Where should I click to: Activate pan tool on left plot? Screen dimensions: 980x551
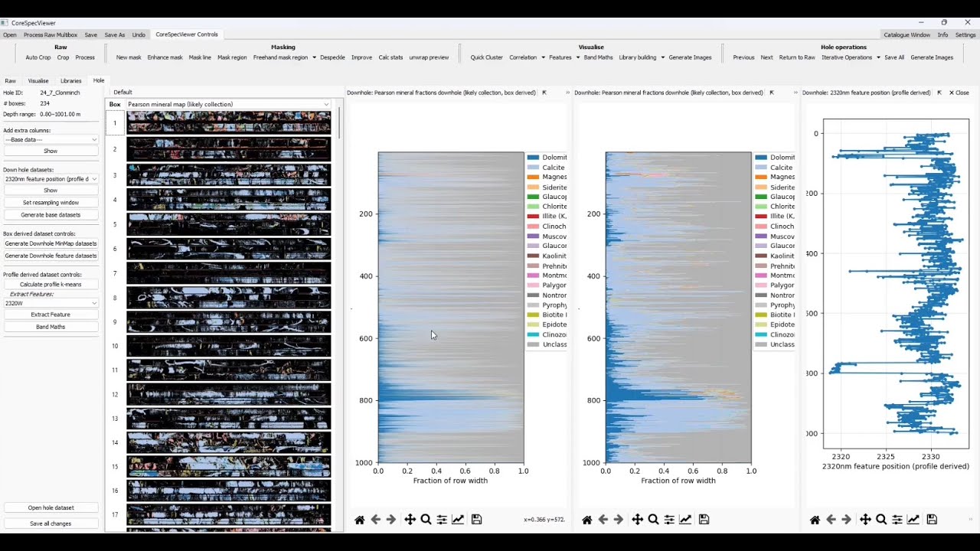click(410, 520)
